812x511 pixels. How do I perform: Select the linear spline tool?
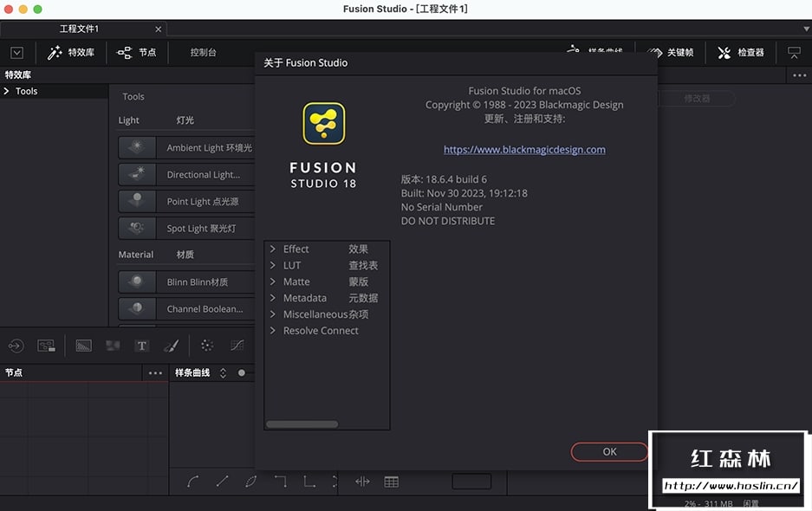(222, 482)
